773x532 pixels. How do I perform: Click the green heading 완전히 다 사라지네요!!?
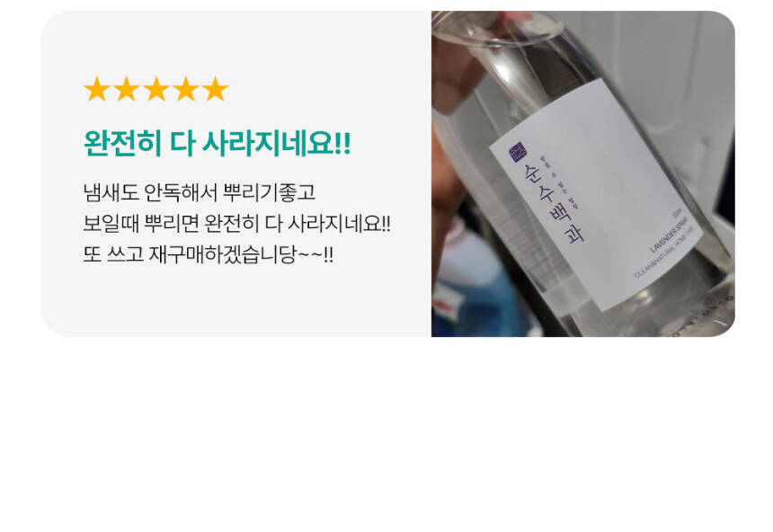218,144
